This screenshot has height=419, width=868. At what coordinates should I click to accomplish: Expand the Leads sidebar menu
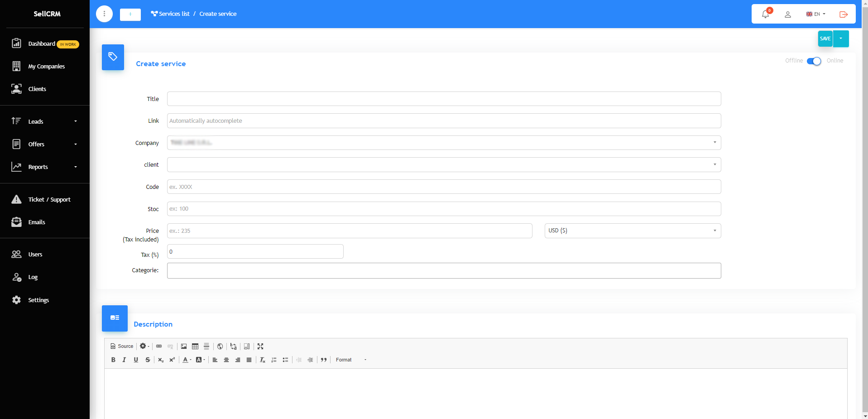pos(44,121)
